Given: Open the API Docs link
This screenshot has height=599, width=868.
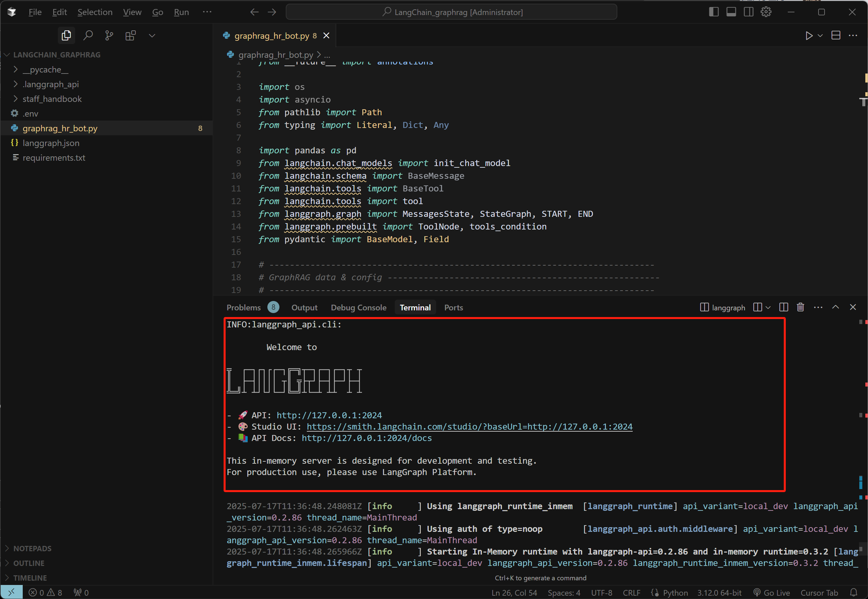Looking at the screenshot, I should coord(367,438).
